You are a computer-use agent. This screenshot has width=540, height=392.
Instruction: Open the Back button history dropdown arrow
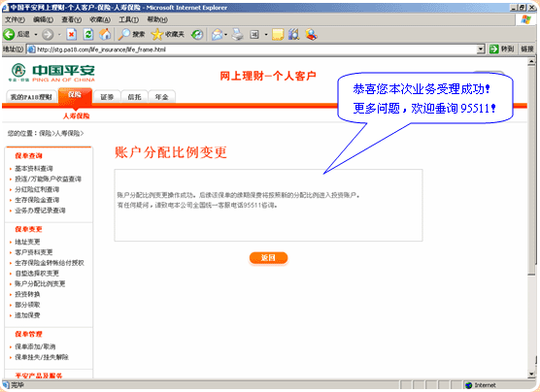tap(36, 34)
